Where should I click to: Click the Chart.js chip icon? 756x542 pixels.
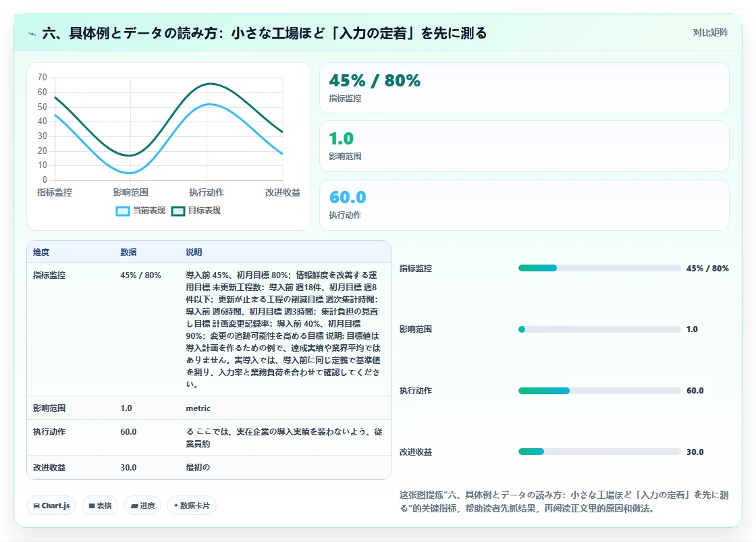tap(36, 506)
